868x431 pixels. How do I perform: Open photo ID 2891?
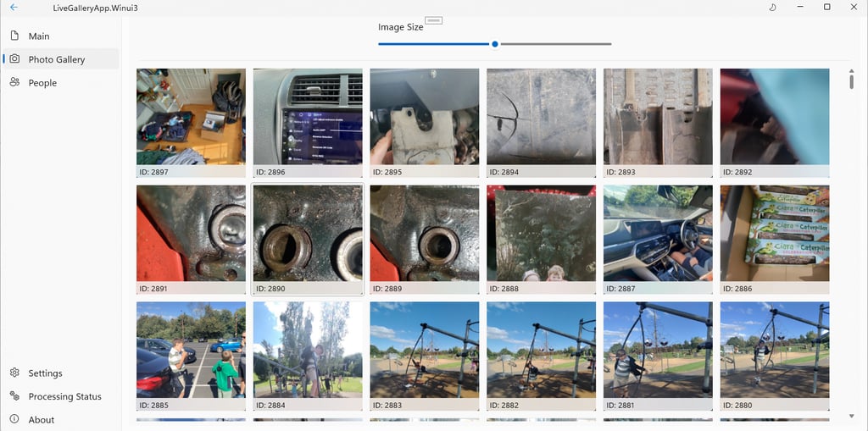(191, 240)
